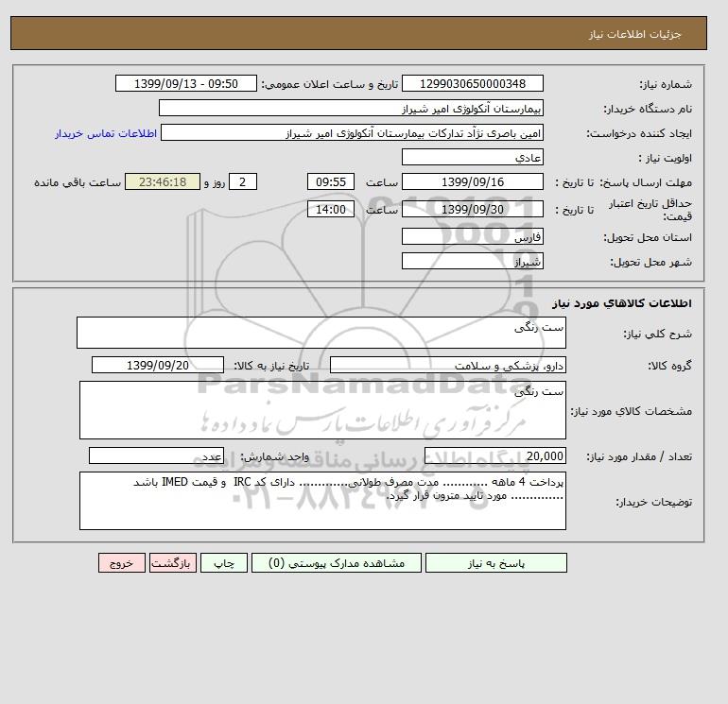Click the request creator name field
This screenshot has height=704, width=728.
[x=352, y=132]
